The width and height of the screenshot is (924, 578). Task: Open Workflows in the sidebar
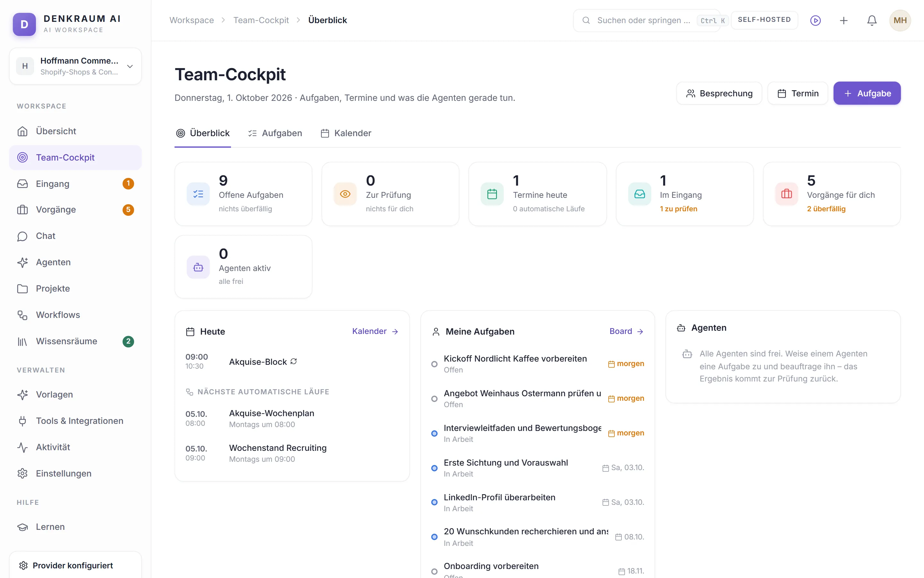click(x=75, y=315)
